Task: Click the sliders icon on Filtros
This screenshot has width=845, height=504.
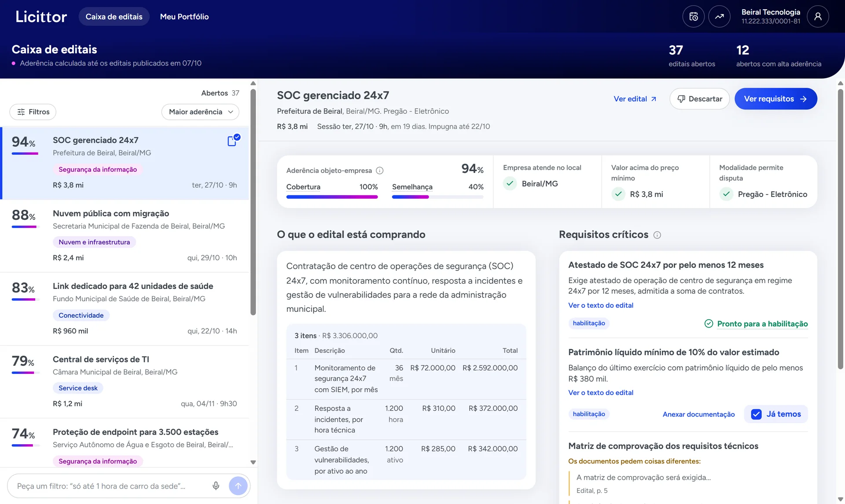Action: pos(21,112)
